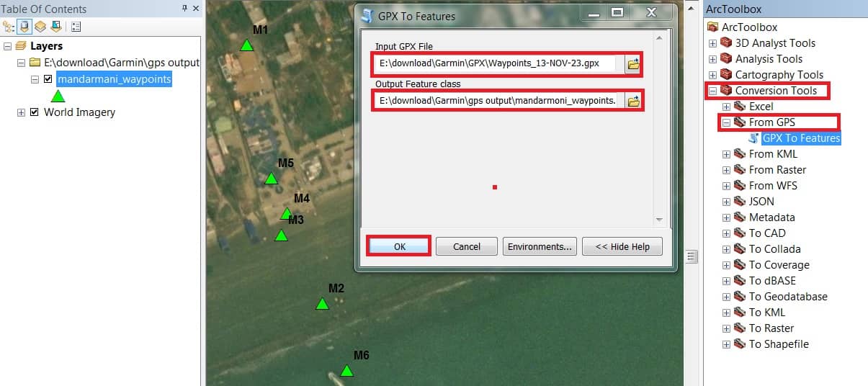Switch to List By Selection view
The height and width of the screenshot is (386, 868).
pyautogui.click(x=55, y=27)
